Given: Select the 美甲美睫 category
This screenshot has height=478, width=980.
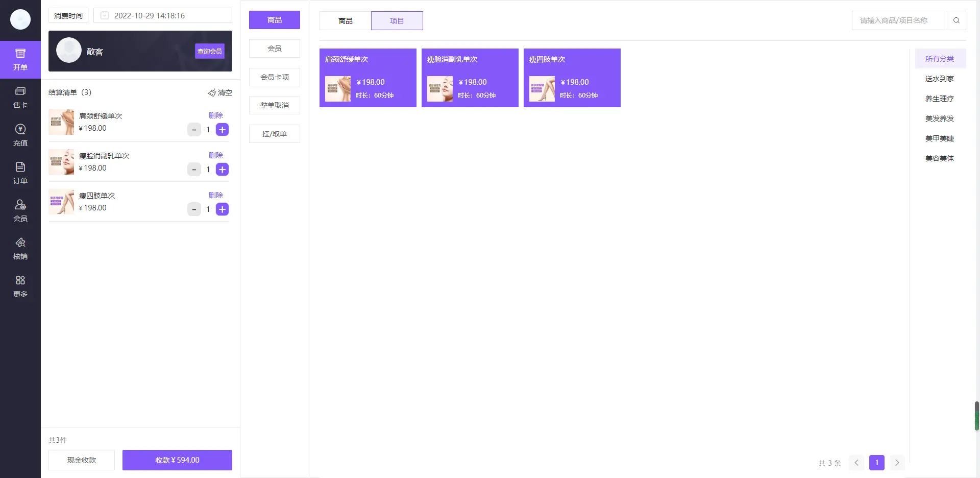Looking at the screenshot, I should [939, 138].
